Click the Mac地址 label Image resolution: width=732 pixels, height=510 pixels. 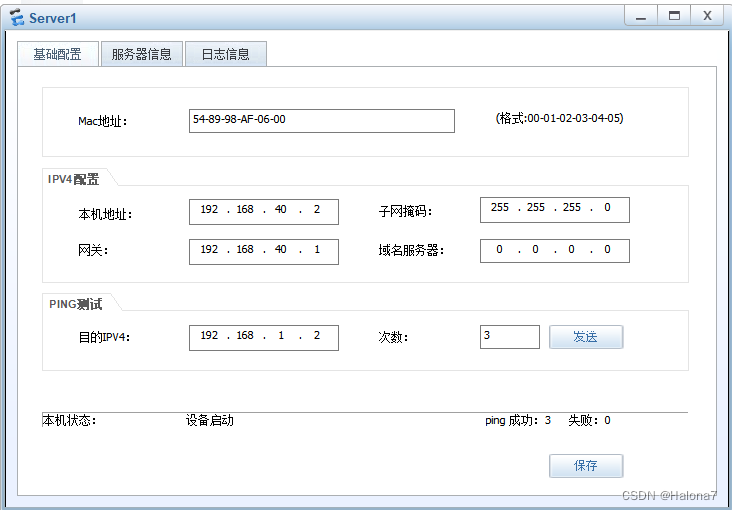(x=103, y=121)
